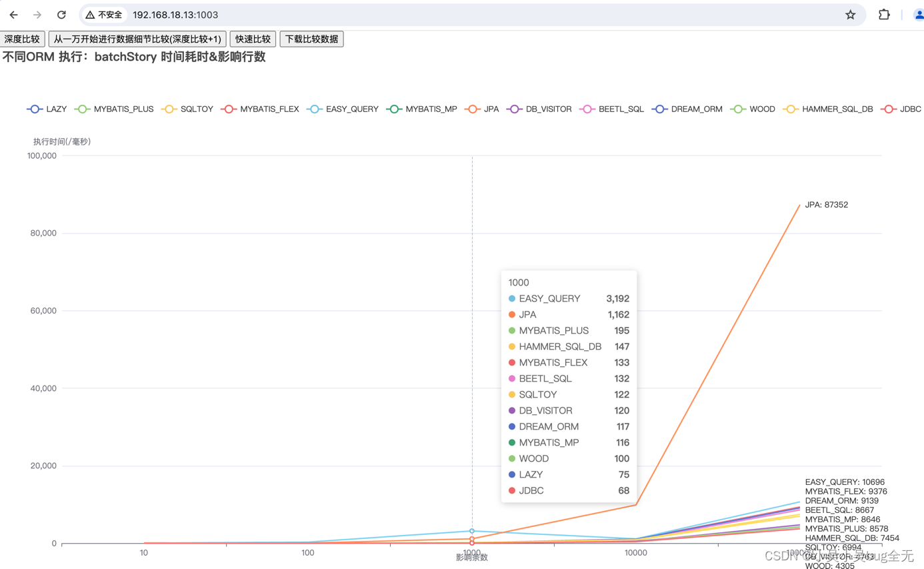The width and height of the screenshot is (924, 569).
Task: Click y-axis label 40,000
Action: tap(43, 388)
